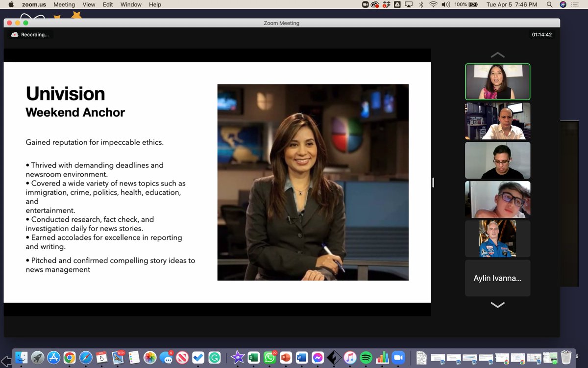Viewport: 588px width, 368px height.
Task: Open WhatsApp with 22 badge in dock
Action: pos(269,358)
